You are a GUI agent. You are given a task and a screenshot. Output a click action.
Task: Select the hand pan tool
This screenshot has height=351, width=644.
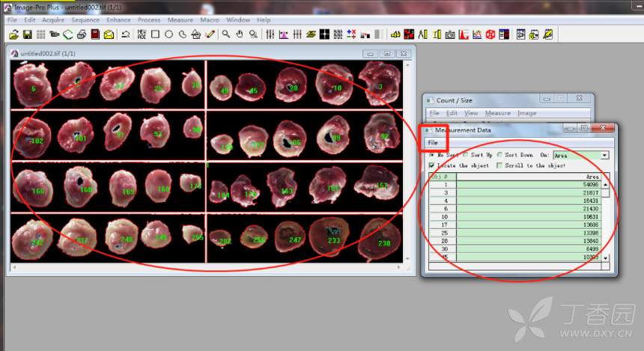point(240,34)
